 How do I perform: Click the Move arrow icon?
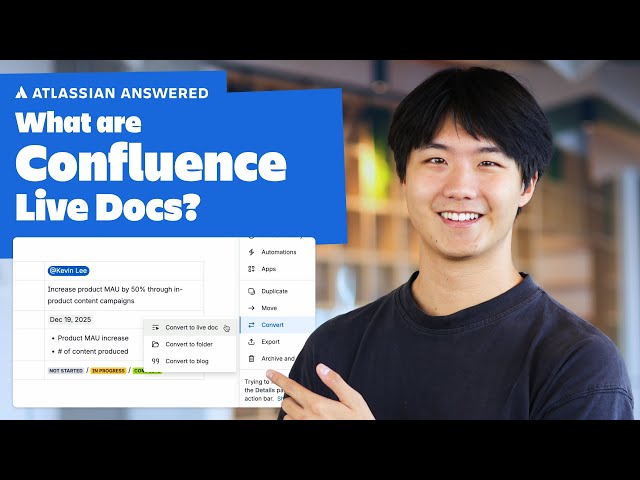(x=251, y=308)
